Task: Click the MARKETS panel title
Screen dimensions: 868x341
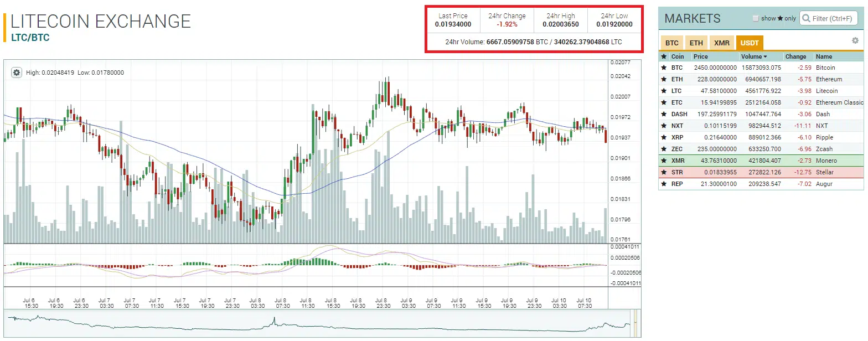Action: 693,18
